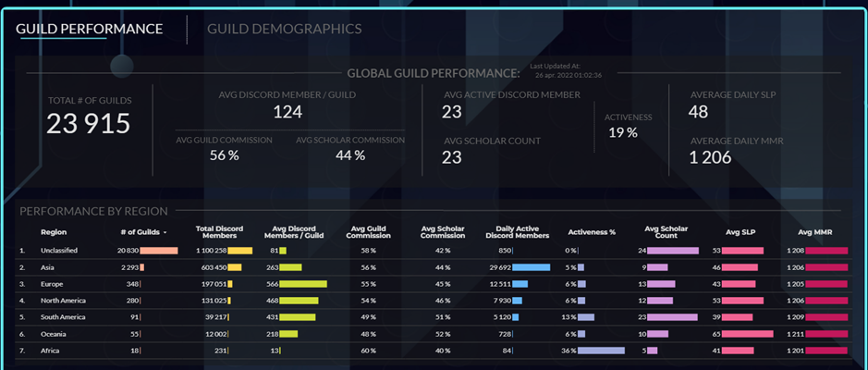Click the Last Updated At timestamp
Image resolution: width=868 pixels, height=370 pixels.
pyautogui.click(x=568, y=74)
